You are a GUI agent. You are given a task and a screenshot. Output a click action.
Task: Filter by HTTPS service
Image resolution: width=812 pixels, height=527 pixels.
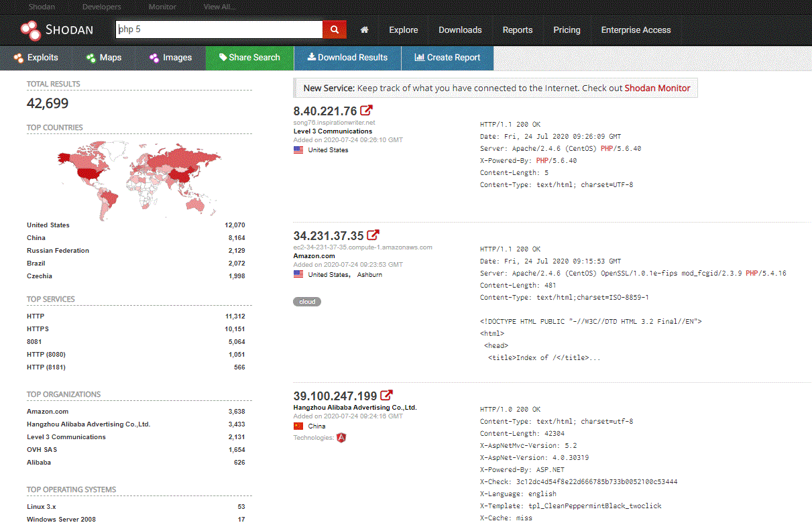[38, 329]
